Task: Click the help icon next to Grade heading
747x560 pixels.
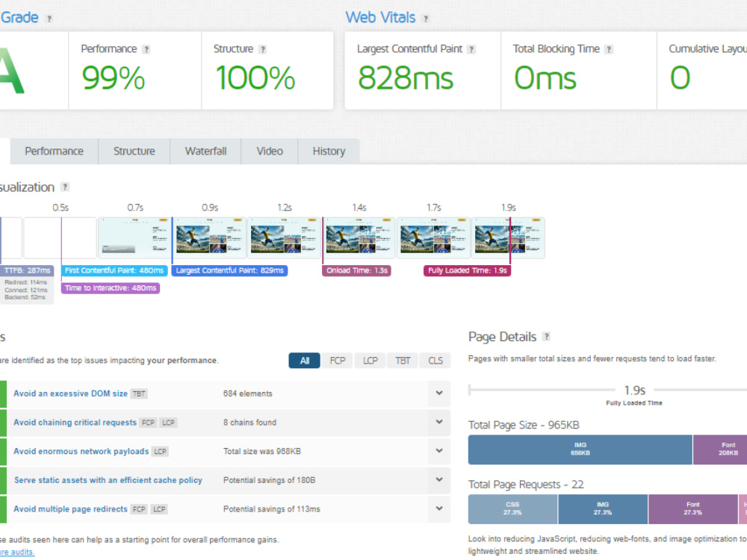Action: point(49,19)
